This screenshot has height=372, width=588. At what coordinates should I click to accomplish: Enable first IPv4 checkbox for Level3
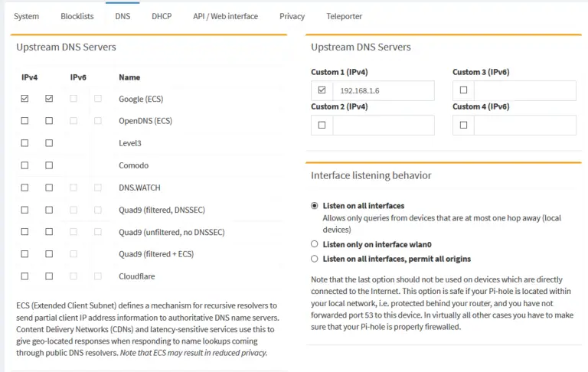coord(24,143)
